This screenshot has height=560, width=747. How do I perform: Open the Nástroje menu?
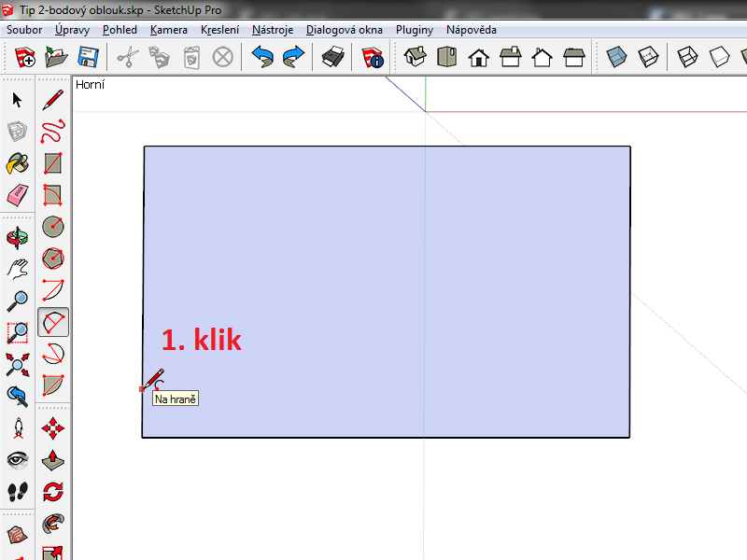[273, 30]
